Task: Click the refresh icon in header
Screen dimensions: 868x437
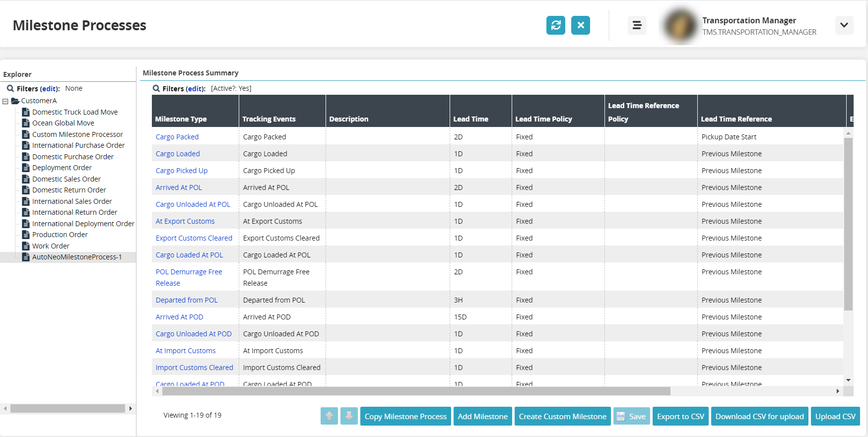Action: [555, 25]
